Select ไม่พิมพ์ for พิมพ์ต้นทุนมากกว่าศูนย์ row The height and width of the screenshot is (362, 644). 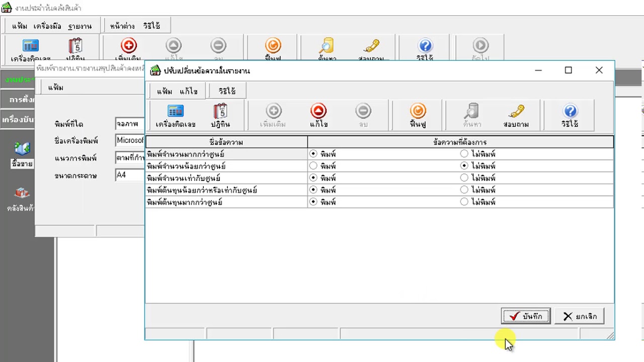coord(464,202)
